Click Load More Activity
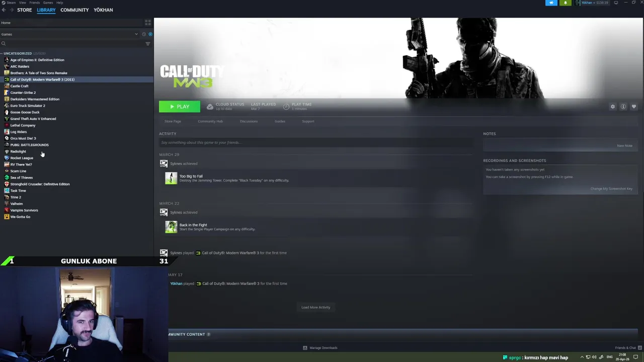 click(315, 307)
